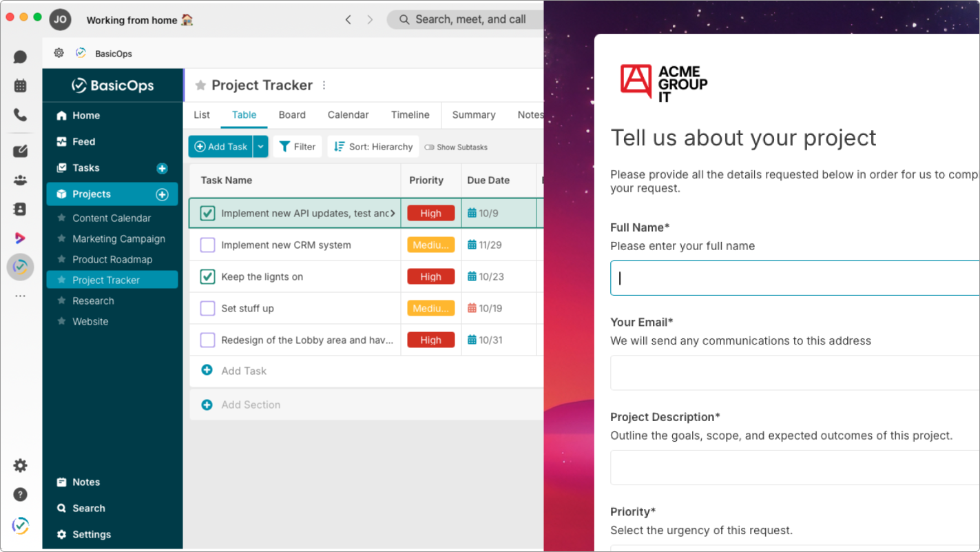Screen dimensions: 980x552
Task: Go forward with the right arrow
Action: [x=370, y=19]
